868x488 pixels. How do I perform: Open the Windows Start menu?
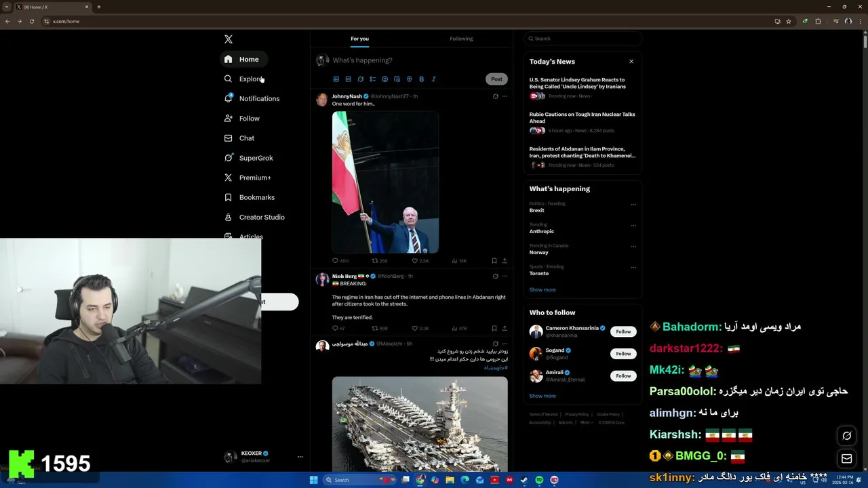pyautogui.click(x=313, y=480)
